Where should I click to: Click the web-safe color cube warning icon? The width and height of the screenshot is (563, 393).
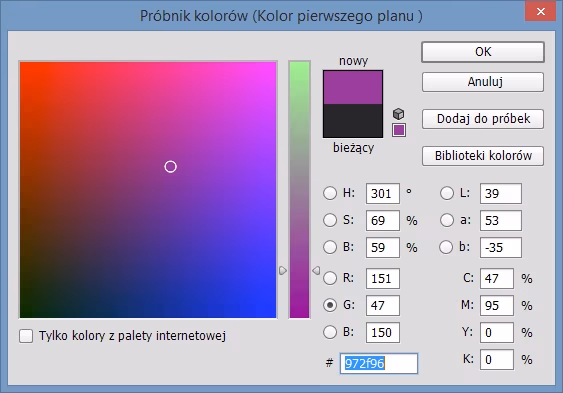coord(399,114)
